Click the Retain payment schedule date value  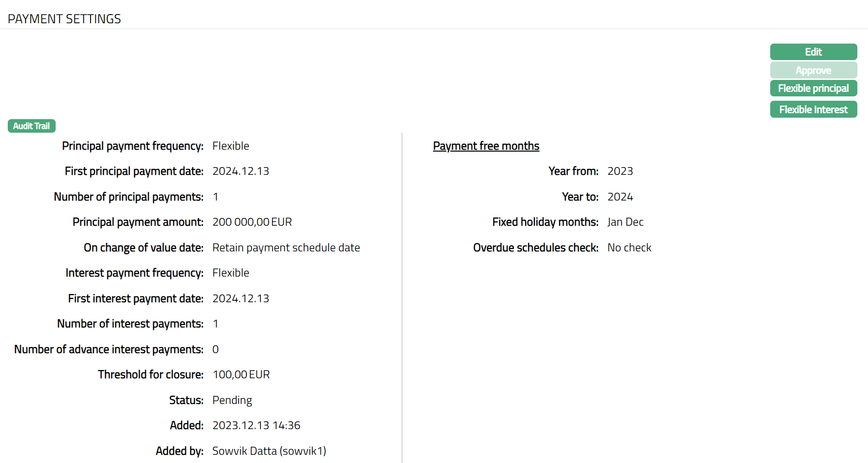286,247
